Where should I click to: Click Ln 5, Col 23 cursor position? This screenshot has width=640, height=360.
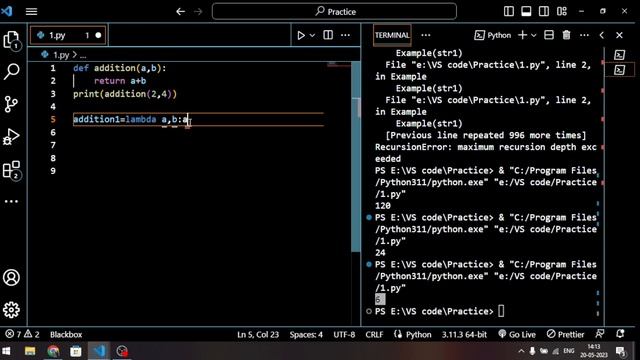tap(258, 334)
